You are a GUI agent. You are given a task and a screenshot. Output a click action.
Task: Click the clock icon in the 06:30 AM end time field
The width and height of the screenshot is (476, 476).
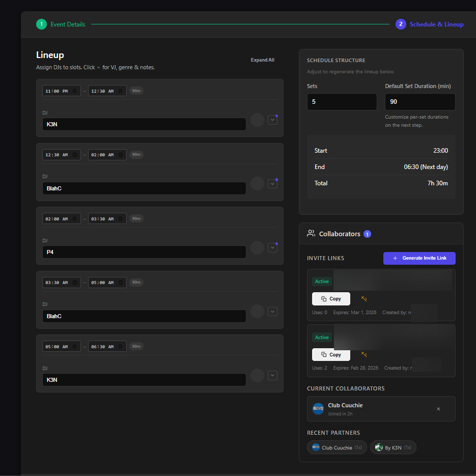(x=120, y=347)
